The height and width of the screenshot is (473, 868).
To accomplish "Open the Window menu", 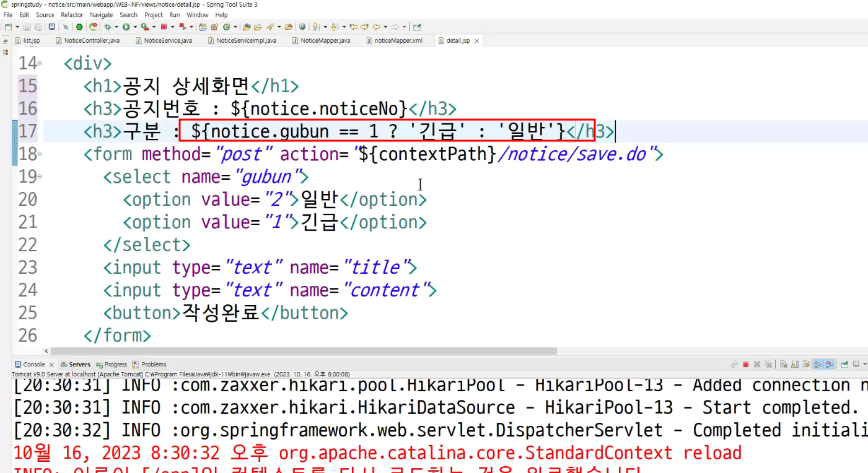I will (x=198, y=15).
